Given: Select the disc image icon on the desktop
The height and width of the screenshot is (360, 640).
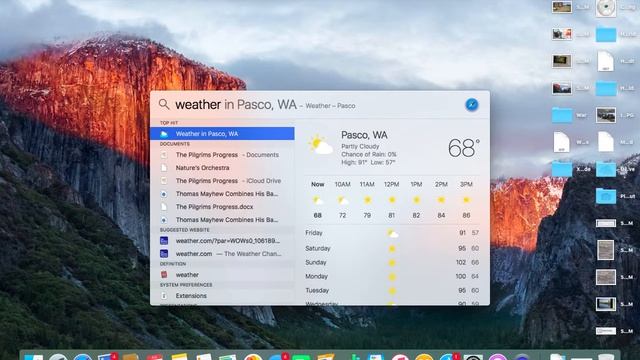Looking at the screenshot, I should 606,8.
